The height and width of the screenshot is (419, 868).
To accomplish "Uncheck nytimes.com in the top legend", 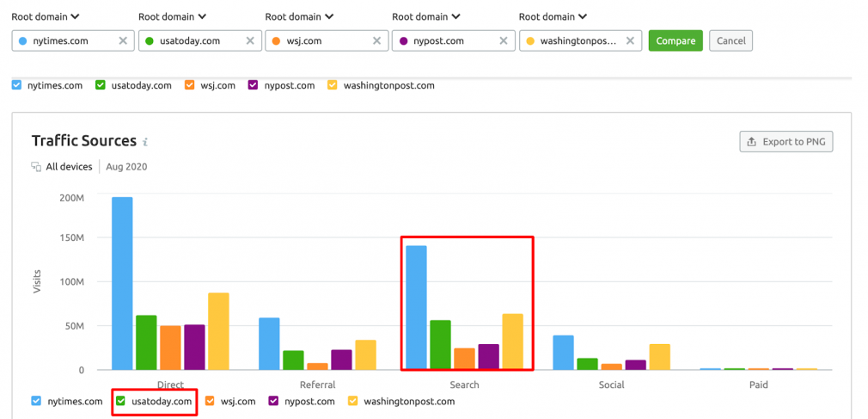I will [x=17, y=85].
